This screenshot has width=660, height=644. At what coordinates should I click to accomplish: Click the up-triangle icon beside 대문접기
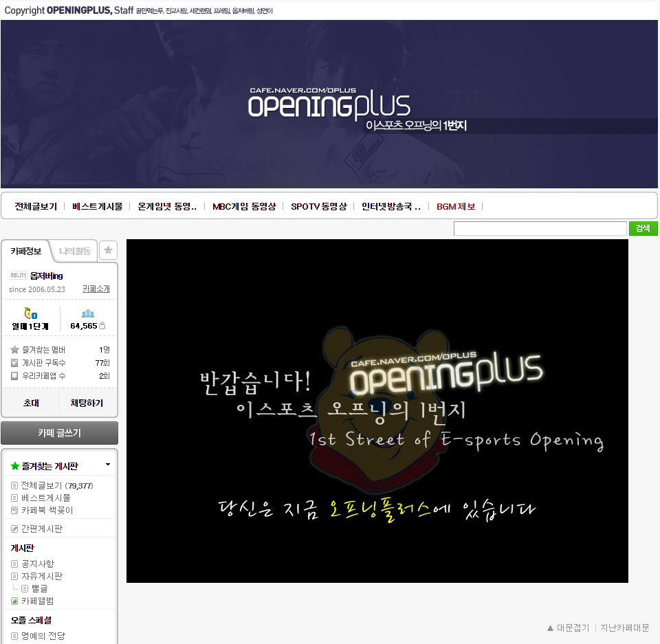click(x=550, y=628)
